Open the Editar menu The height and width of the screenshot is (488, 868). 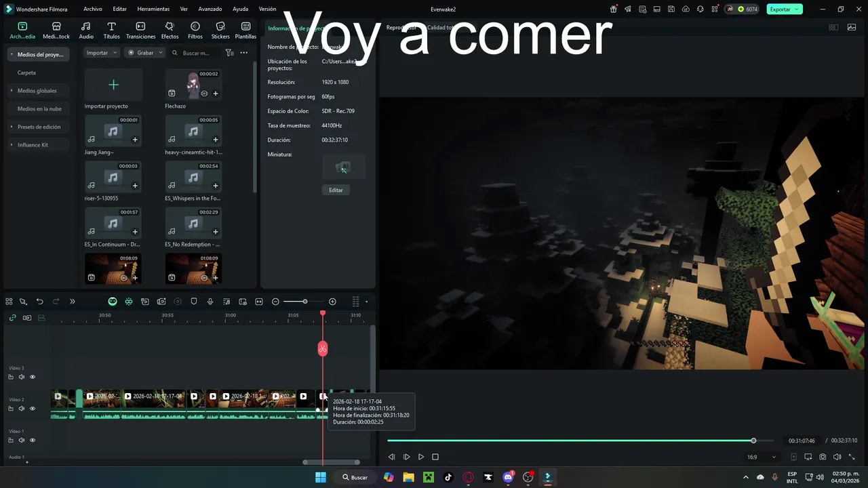click(120, 9)
